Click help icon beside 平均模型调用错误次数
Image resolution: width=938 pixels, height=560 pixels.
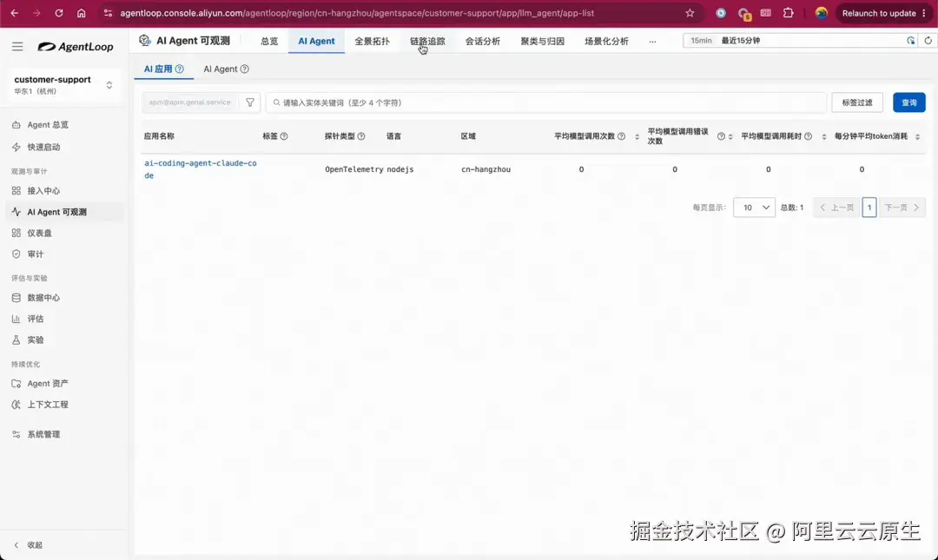pos(721,135)
